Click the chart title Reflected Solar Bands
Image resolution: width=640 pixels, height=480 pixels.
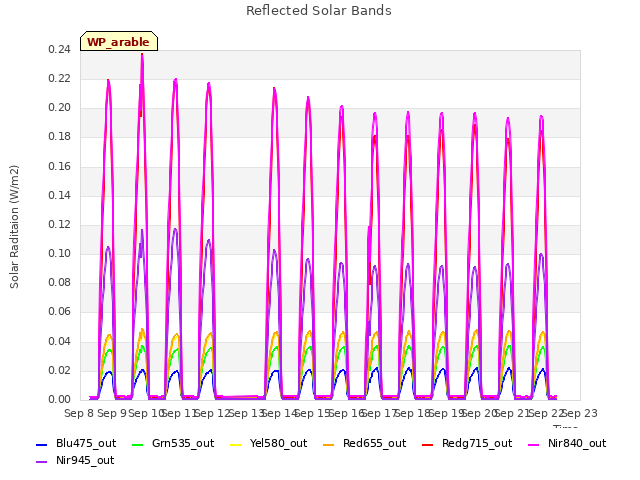tap(319, 10)
